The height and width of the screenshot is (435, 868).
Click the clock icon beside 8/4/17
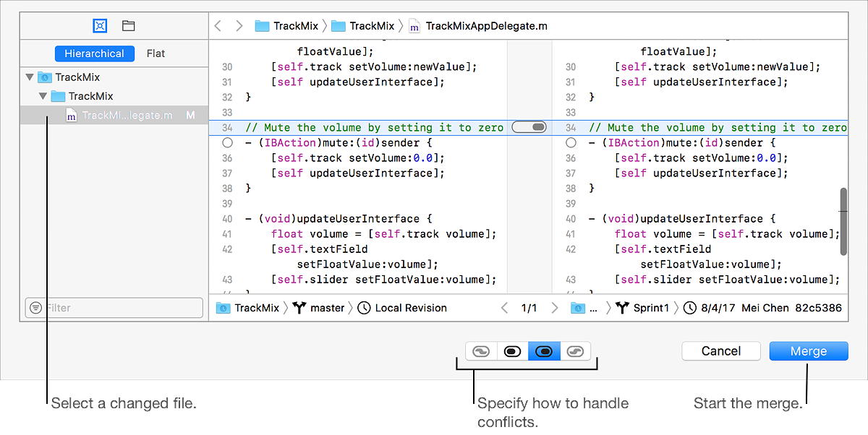pyautogui.click(x=689, y=308)
